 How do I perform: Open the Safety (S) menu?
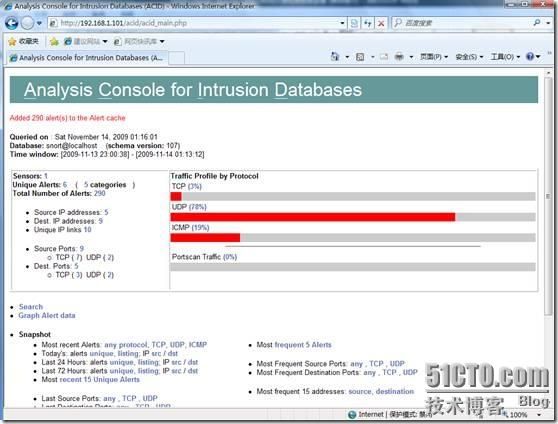coord(469,57)
